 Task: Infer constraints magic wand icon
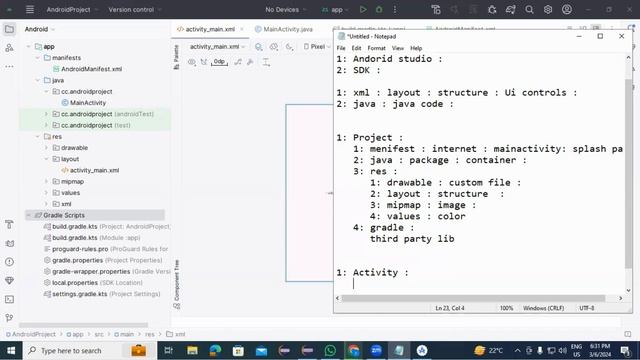[x=250, y=62]
